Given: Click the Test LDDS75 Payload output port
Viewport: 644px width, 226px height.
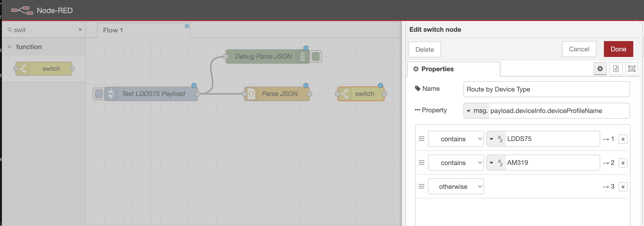Looking at the screenshot, I should click(x=198, y=94).
